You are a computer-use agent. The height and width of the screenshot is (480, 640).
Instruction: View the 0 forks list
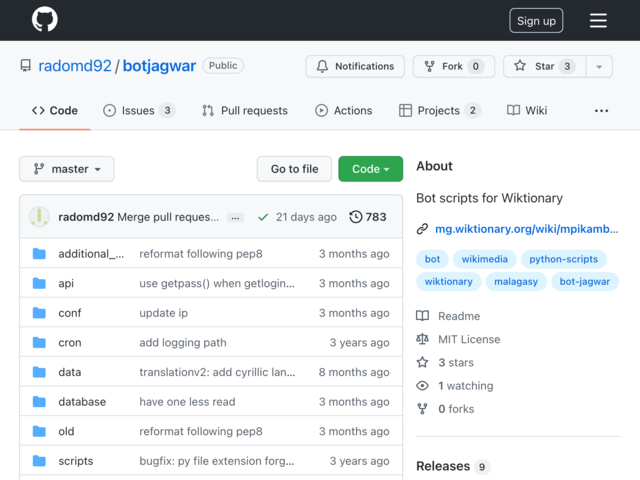coord(456,409)
